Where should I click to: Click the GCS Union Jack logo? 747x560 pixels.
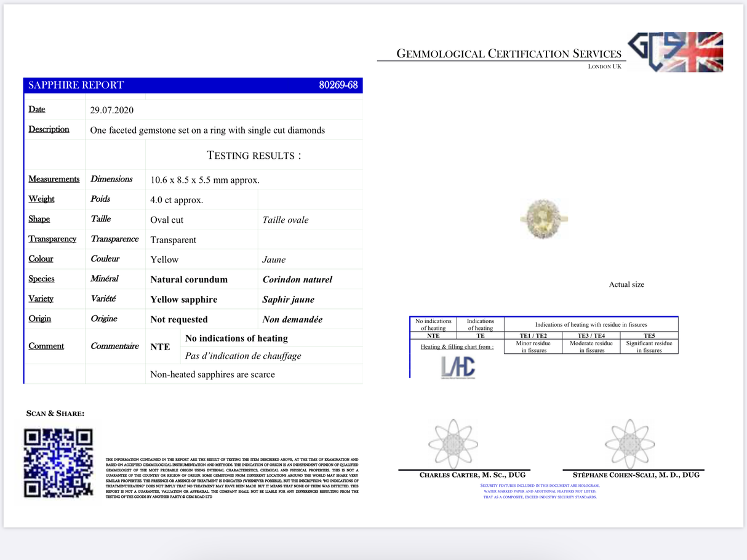tap(676, 52)
